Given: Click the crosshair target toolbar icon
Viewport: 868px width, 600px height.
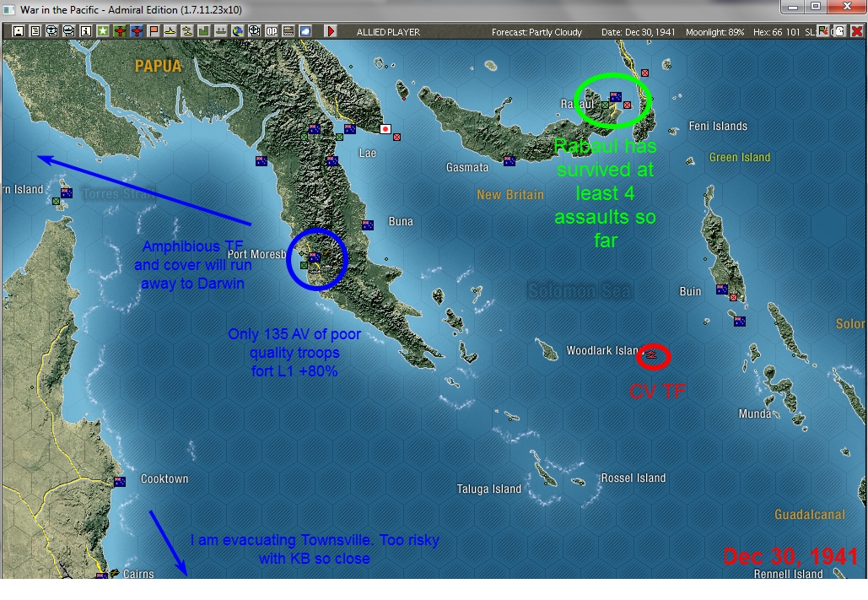Looking at the screenshot, I should click(254, 31).
